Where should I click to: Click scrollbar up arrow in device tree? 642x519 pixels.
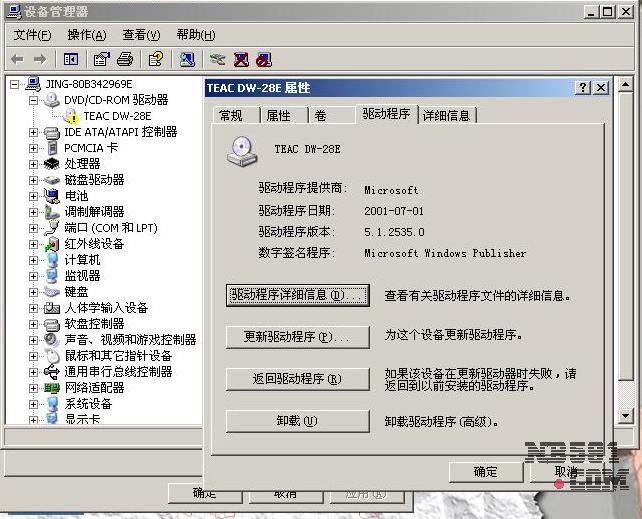(x=625, y=85)
